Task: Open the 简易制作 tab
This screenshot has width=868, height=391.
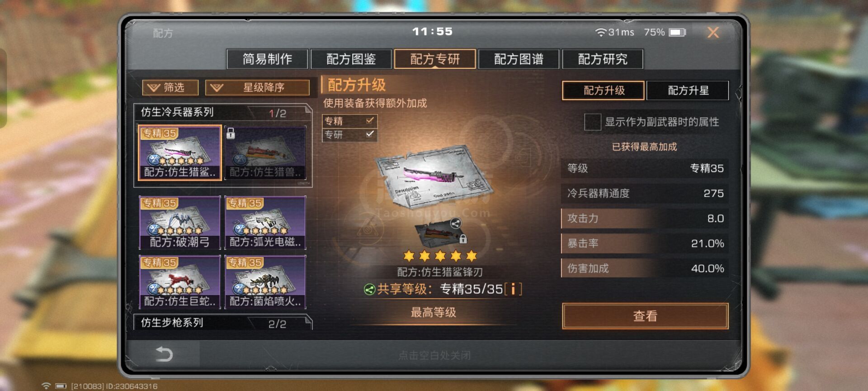Action: [267, 59]
